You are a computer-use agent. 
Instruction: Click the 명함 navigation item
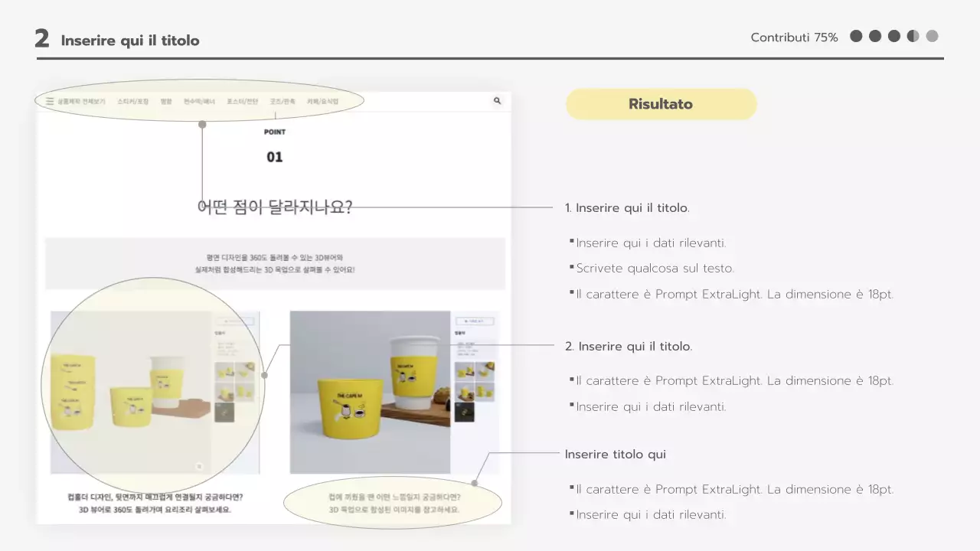pyautogui.click(x=166, y=101)
